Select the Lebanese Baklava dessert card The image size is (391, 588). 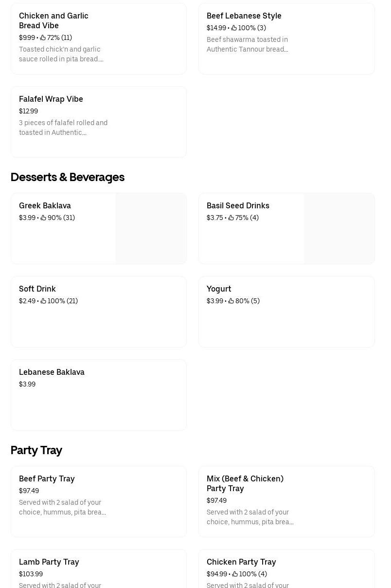[99, 395]
